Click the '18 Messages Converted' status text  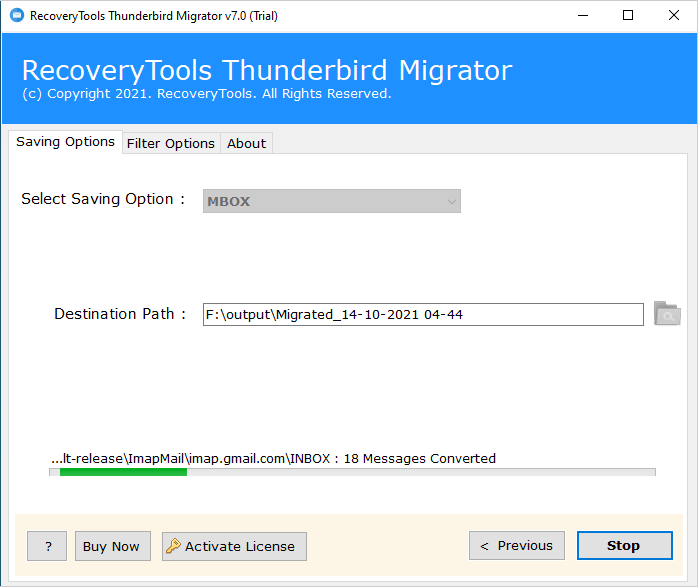[420, 458]
